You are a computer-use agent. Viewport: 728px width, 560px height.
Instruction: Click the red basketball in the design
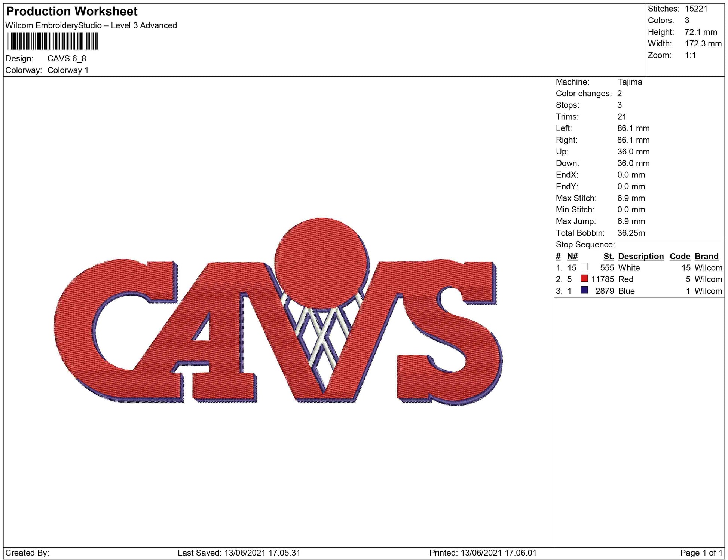(x=321, y=262)
